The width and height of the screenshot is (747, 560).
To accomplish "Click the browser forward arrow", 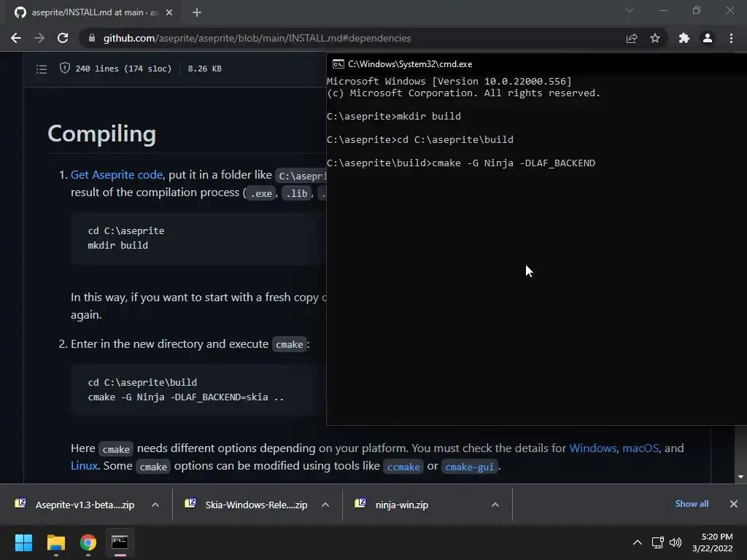I will [x=39, y=38].
